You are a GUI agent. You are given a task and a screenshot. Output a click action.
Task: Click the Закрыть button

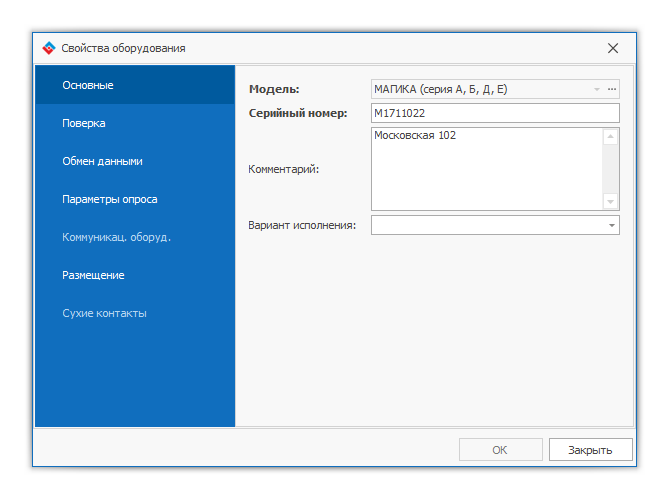click(x=590, y=450)
